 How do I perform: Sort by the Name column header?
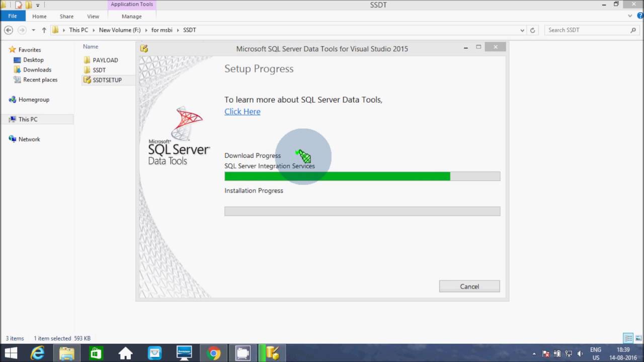point(91,47)
